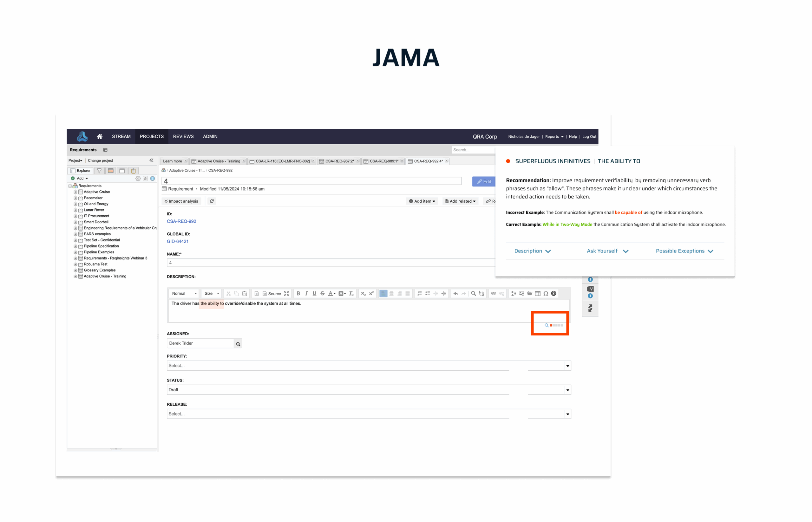Maximize the editor with the expand icon
Viewport: 812px width, 522px height.
286,294
